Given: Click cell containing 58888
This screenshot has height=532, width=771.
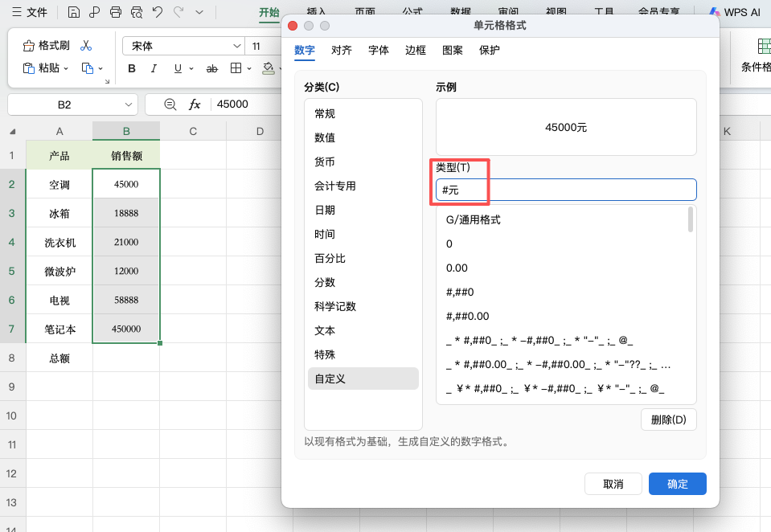Looking at the screenshot, I should click(126, 300).
